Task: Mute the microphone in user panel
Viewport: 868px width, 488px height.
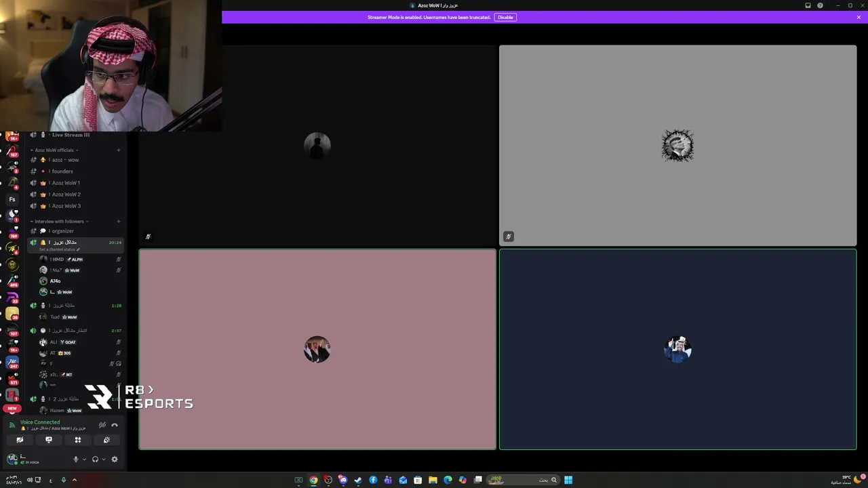Action: coord(76,460)
